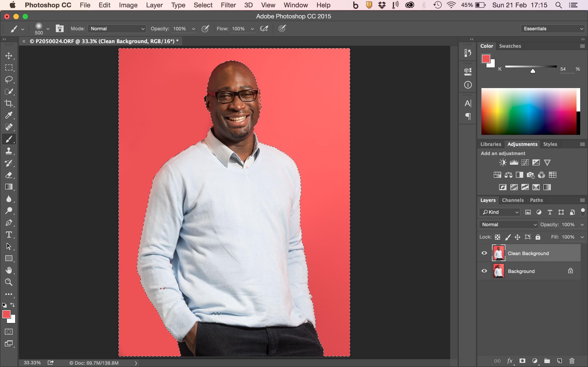
Task: Create a new layer icon
Action: click(x=559, y=361)
